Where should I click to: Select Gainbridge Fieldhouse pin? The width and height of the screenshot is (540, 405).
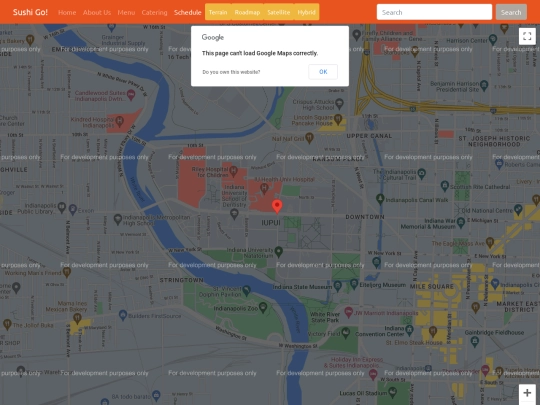pos(475,341)
